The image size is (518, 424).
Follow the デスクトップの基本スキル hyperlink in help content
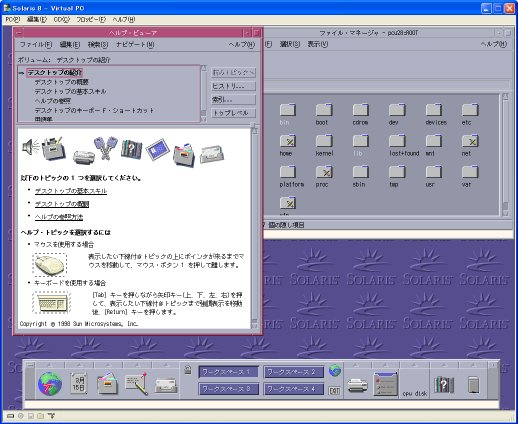[x=71, y=191]
